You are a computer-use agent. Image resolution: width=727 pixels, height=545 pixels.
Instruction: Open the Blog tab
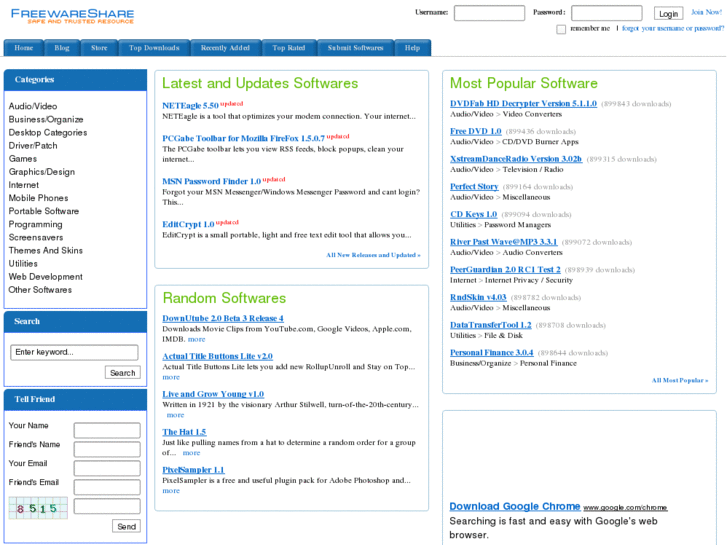click(x=62, y=48)
